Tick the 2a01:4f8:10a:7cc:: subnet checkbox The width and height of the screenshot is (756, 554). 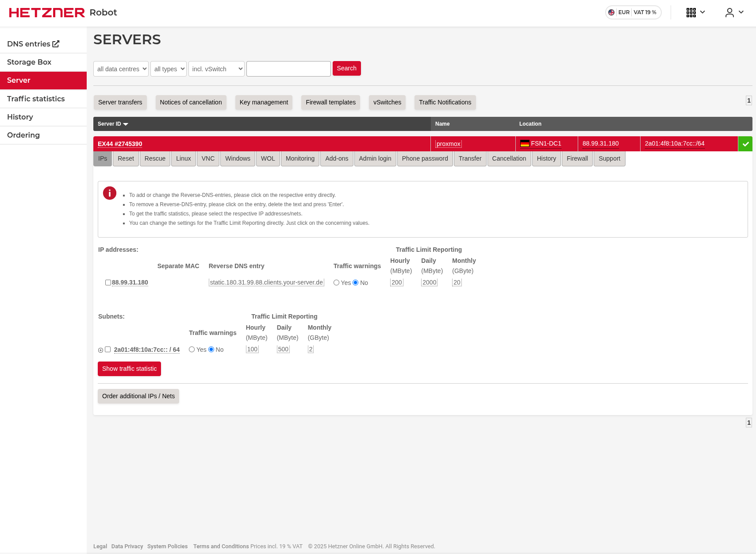click(107, 350)
